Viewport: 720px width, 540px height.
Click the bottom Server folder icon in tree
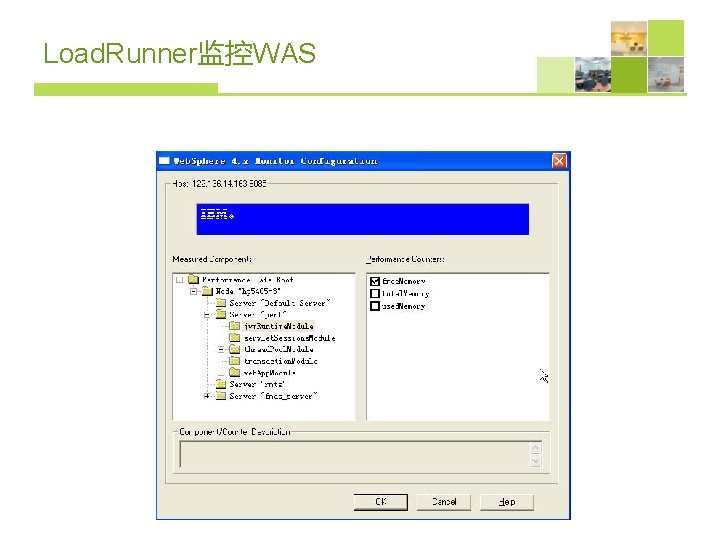[x=221, y=396]
